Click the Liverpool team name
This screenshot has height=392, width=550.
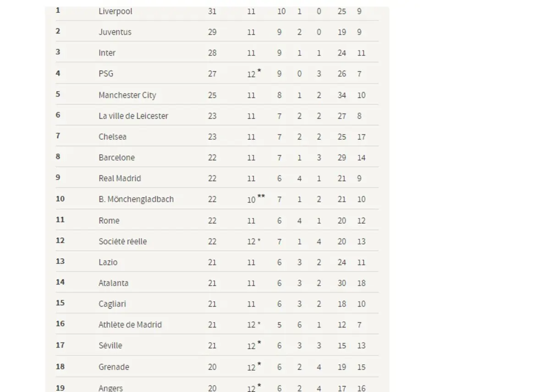pos(115,11)
